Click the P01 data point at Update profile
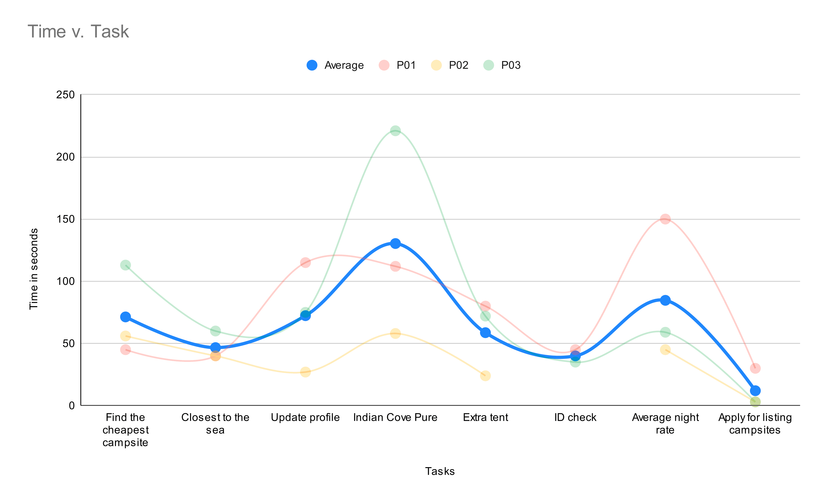 point(305,263)
